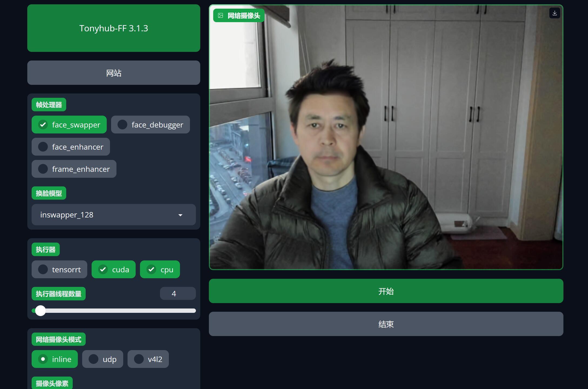The height and width of the screenshot is (389, 588).
Task: Click the 摄像头像素 label
Action: coord(52,383)
